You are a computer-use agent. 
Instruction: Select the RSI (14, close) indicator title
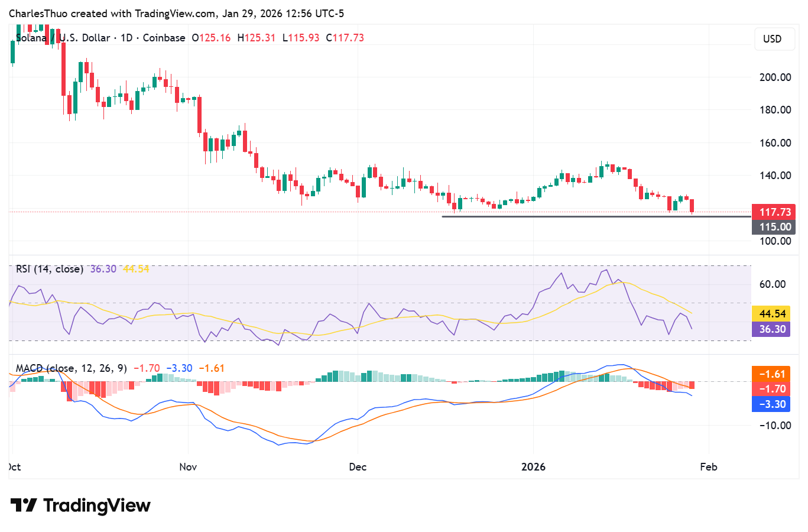pos(47,268)
